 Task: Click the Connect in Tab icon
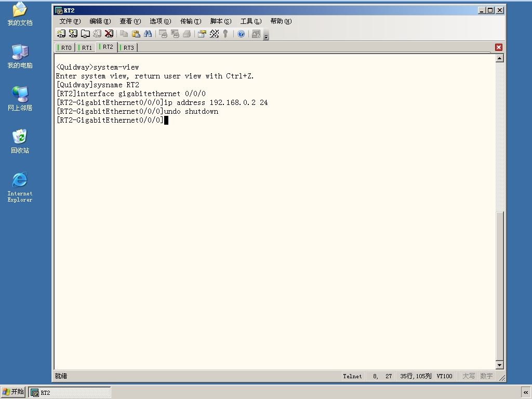click(85, 34)
